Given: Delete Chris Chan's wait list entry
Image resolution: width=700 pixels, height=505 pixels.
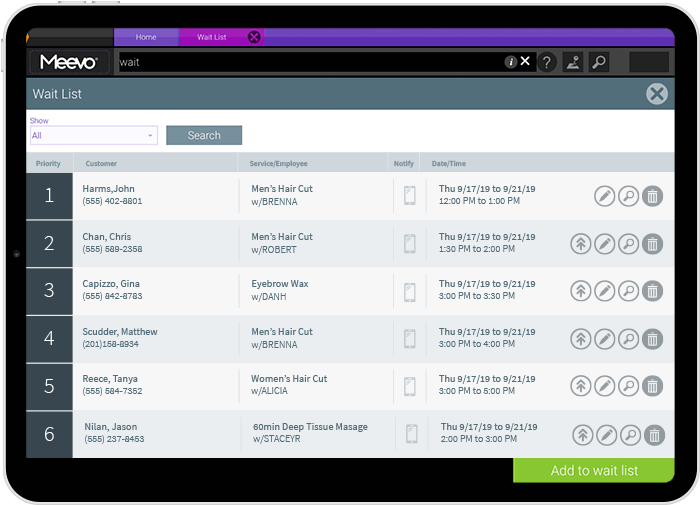Looking at the screenshot, I should pos(652,244).
